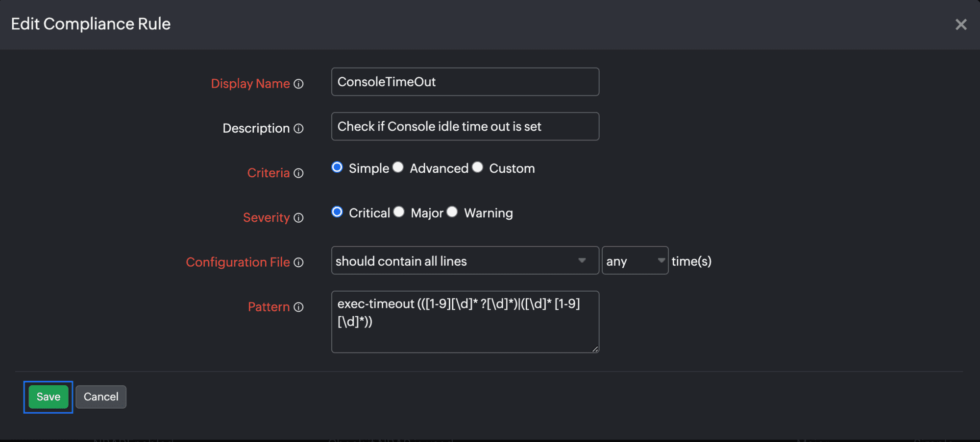The height and width of the screenshot is (442, 980).
Task: Click the Pattern text area with exec-timeout
Action: pyautogui.click(x=465, y=322)
